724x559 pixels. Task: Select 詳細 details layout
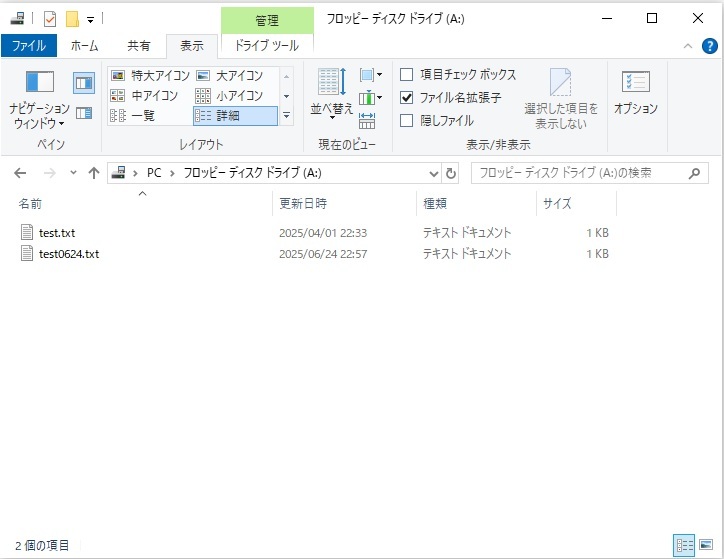235,115
